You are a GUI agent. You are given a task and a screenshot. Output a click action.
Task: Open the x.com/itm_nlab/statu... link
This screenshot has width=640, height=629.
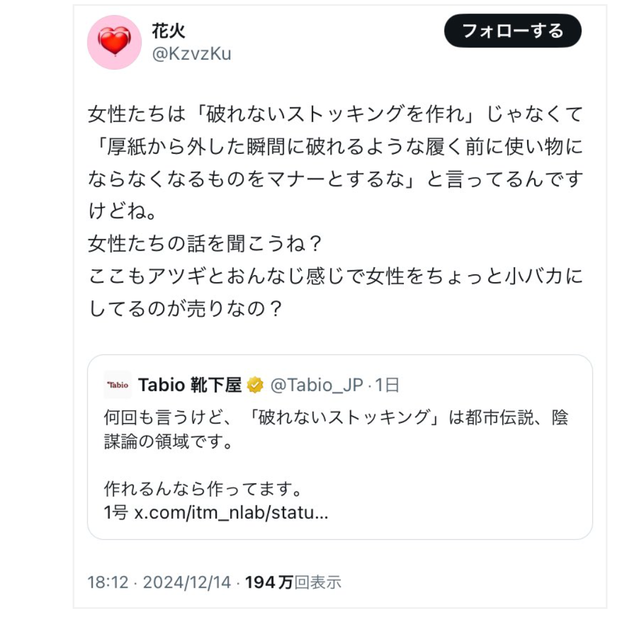coord(231,515)
